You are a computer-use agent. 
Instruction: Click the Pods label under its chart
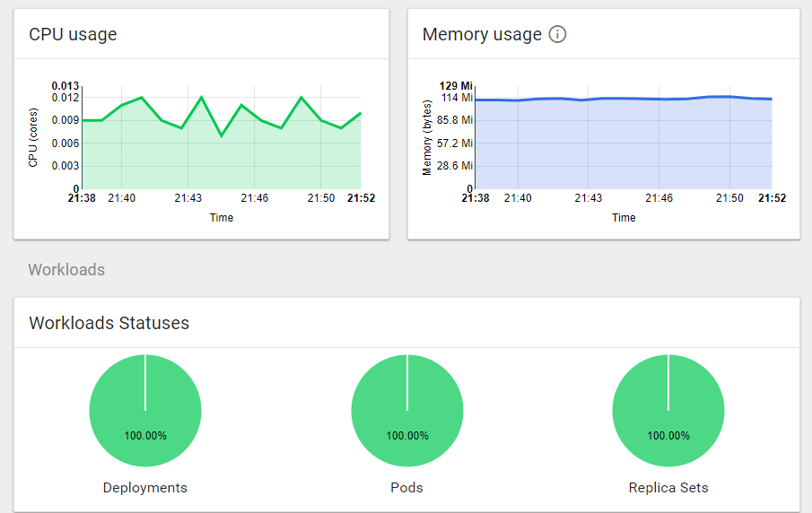(x=407, y=488)
